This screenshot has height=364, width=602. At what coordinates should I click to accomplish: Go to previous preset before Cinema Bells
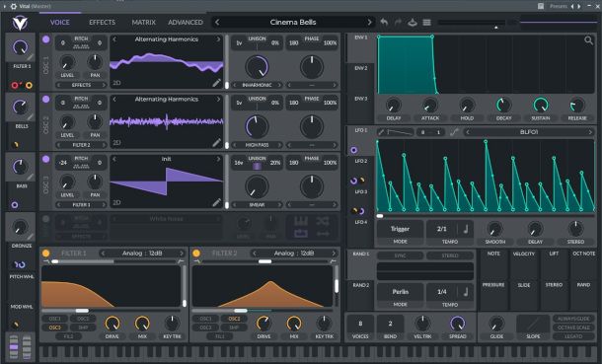[217, 23]
